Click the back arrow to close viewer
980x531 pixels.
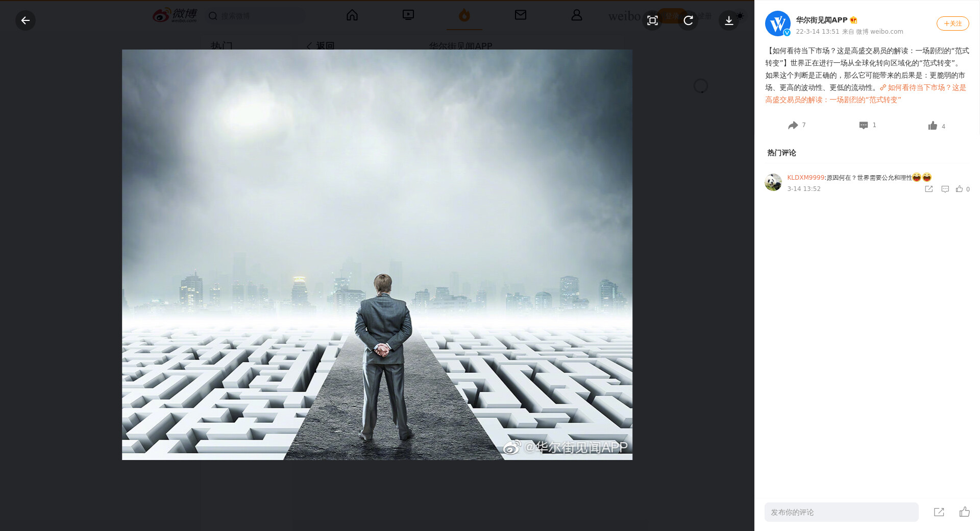pyautogui.click(x=26, y=20)
